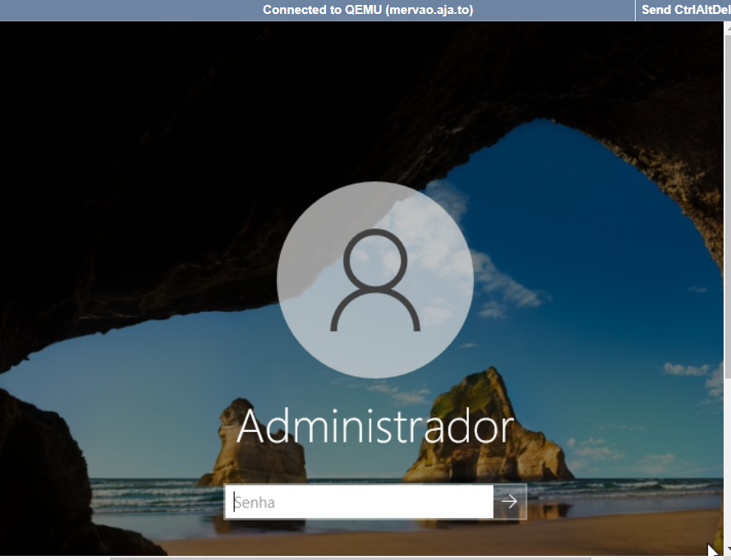Click the blue sky area of wallpaper

click(591, 246)
